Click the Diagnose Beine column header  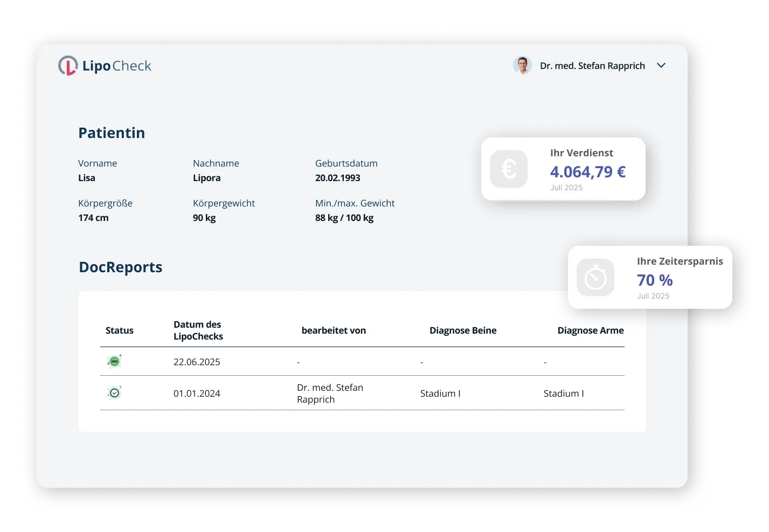click(x=463, y=330)
